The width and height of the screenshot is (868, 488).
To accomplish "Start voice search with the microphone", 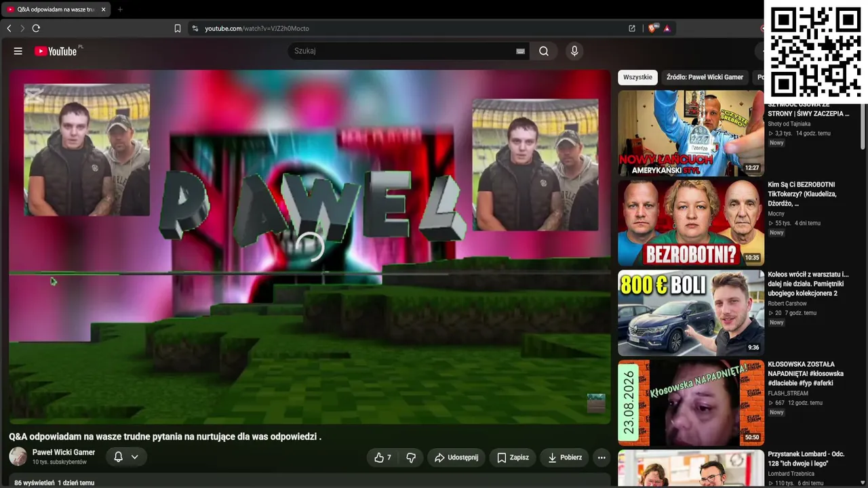I will [x=574, y=51].
